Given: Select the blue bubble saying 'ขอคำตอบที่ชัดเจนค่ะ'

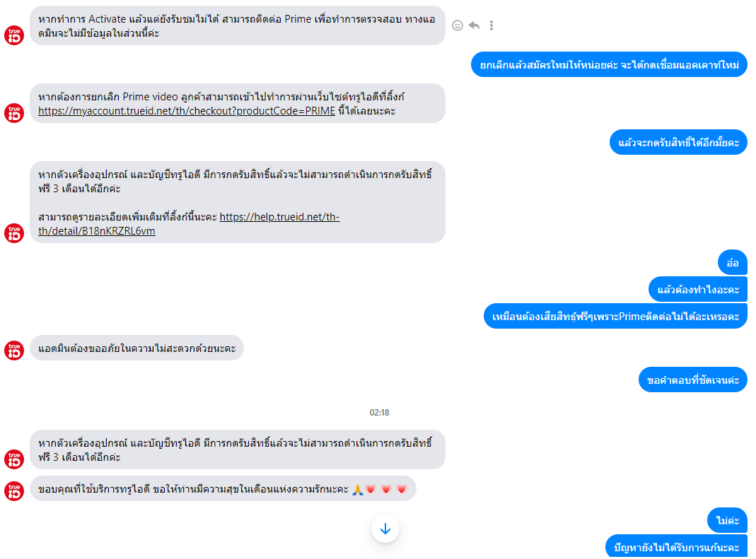Looking at the screenshot, I should (x=693, y=379).
